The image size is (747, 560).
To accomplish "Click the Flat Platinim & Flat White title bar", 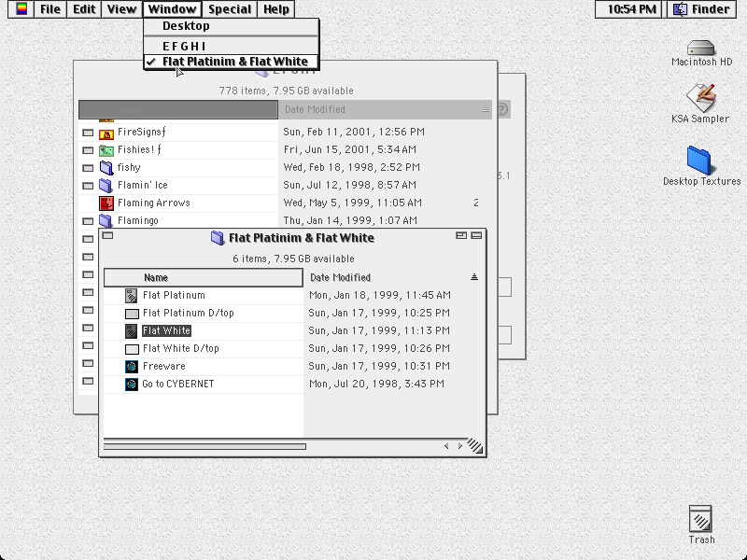I will [x=292, y=238].
